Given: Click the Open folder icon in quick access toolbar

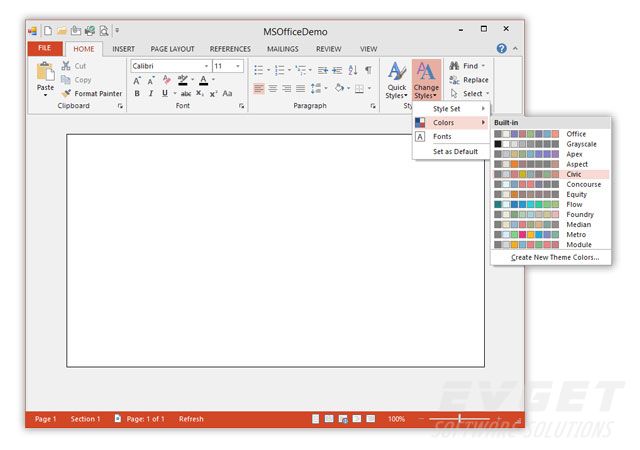Looking at the screenshot, I should pos(62,31).
